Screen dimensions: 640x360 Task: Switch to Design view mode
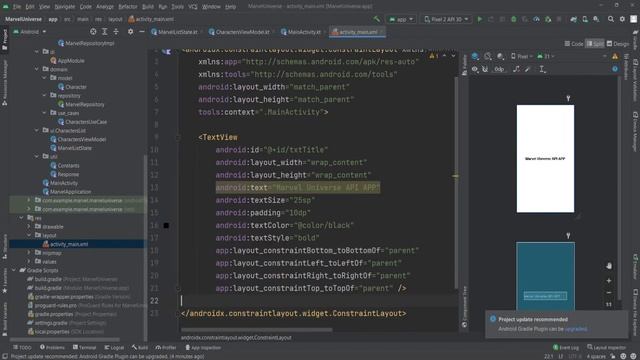tap(618, 43)
